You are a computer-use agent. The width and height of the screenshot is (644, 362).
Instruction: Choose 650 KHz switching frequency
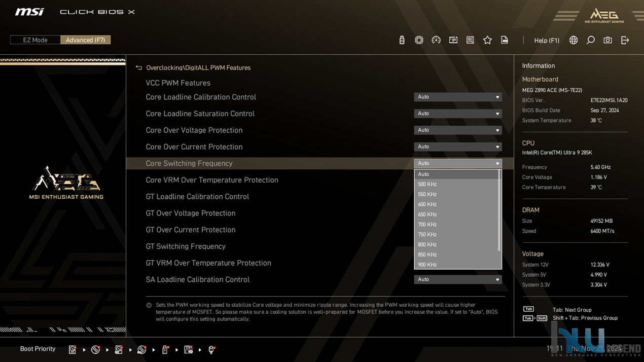(456, 214)
